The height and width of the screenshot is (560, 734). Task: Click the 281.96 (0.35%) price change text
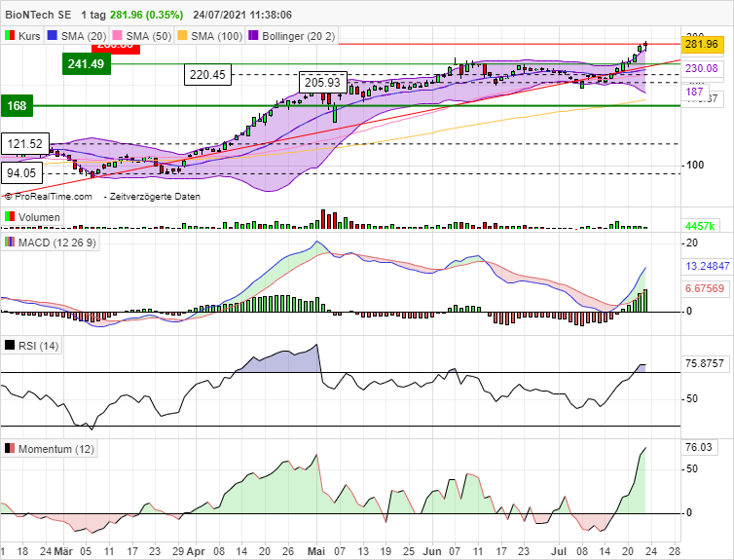click(x=147, y=15)
